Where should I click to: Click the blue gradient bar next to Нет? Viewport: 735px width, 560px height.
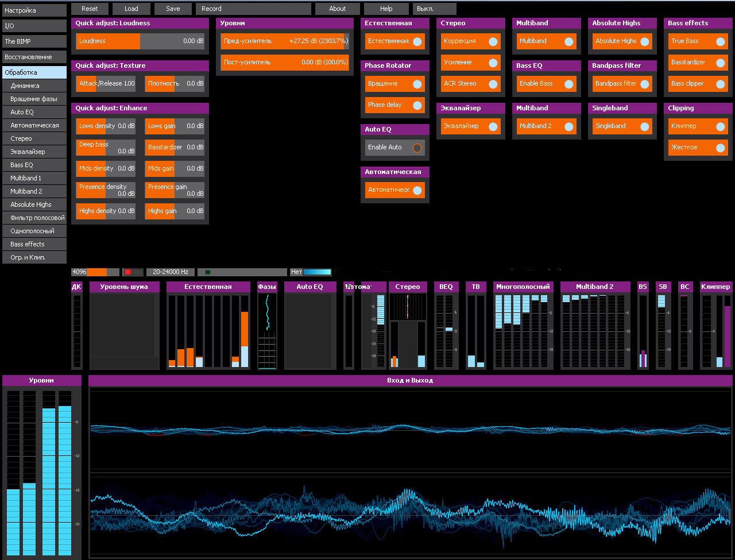click(x=317, y=272)
